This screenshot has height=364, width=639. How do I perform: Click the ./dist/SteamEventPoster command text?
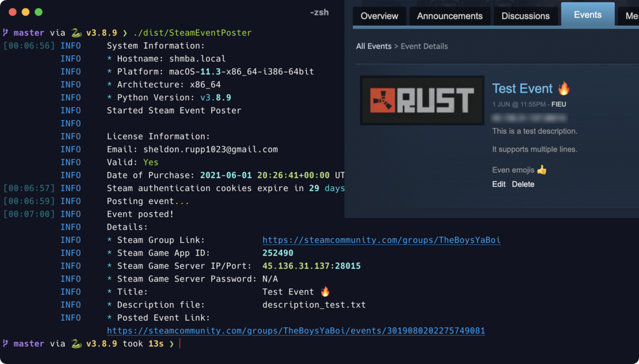pos(193,32)
